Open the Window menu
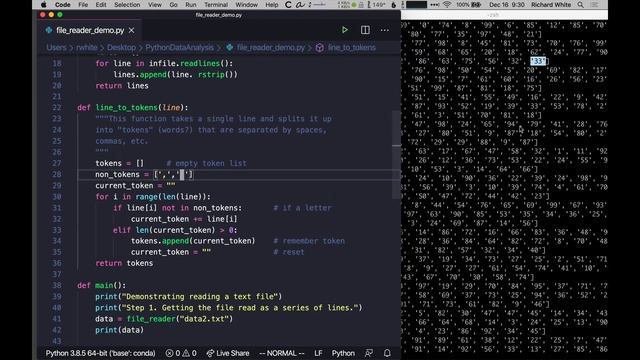Screen dimensions: 640x360 pos(246,5)
